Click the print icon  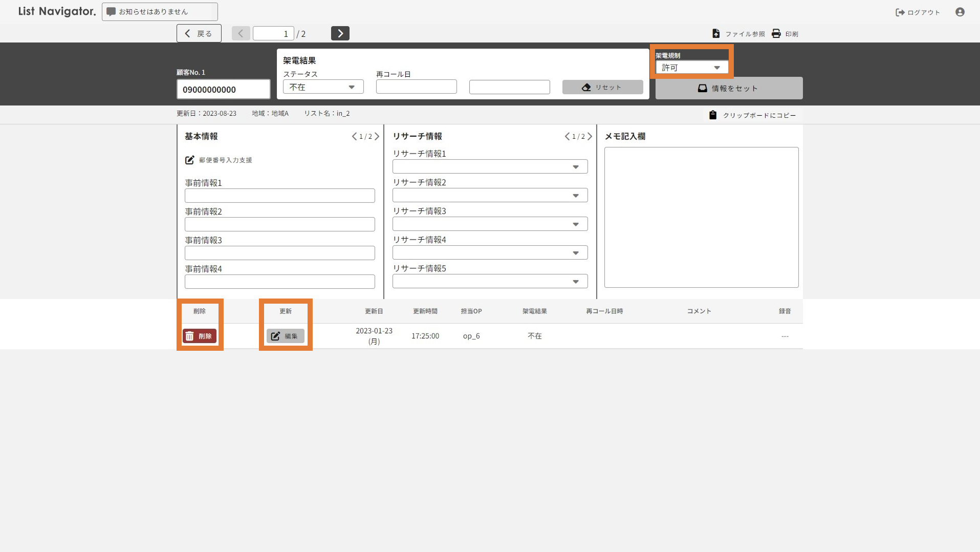pos(776,34)
